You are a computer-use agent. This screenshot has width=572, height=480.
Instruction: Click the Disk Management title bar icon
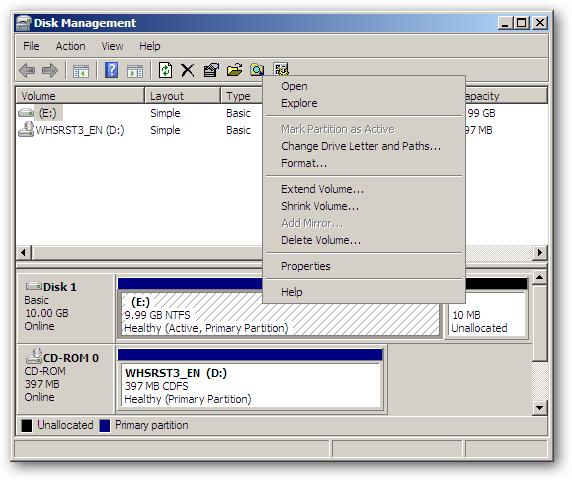(23, 23)
